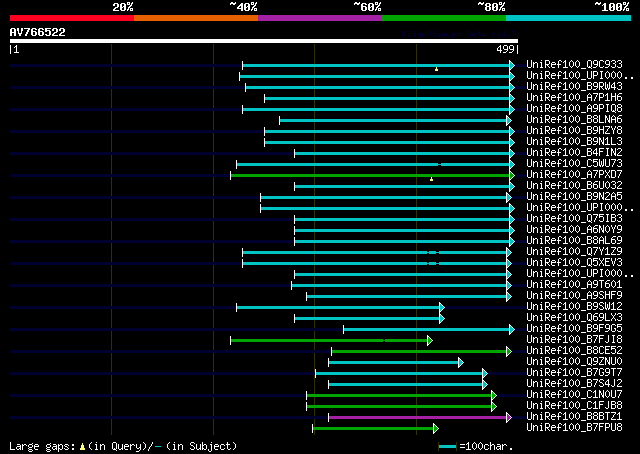Click the arrowhead ending the Q9ZNU0 alignment
The image size is (640, 454).
(461, 362)
